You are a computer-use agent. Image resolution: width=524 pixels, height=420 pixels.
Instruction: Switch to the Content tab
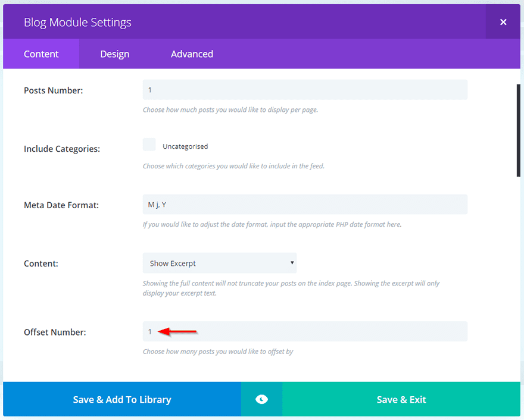click(x=41, y=54)
